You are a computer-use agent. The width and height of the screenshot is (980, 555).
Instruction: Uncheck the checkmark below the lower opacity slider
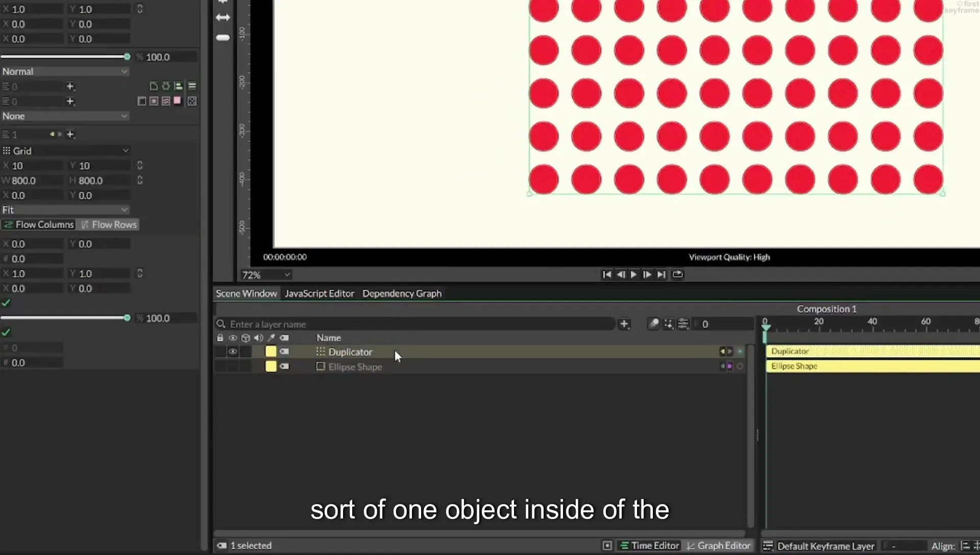point(6,333)
